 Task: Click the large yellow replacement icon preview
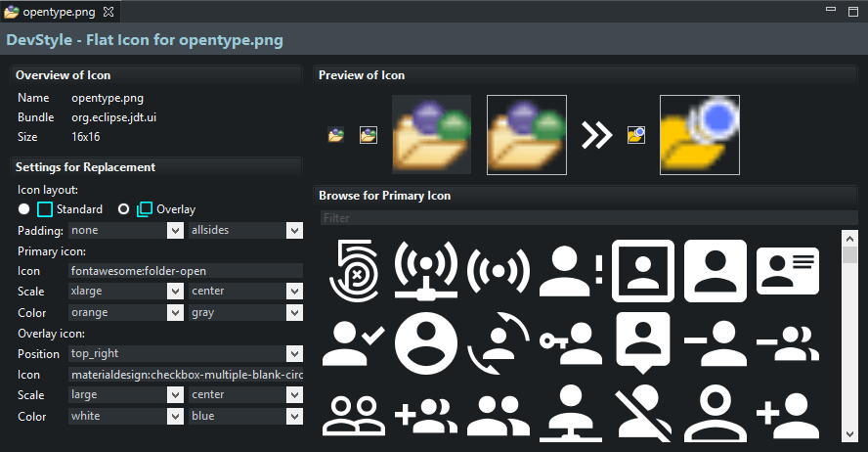pyautogui.click(x=700, y=135)
